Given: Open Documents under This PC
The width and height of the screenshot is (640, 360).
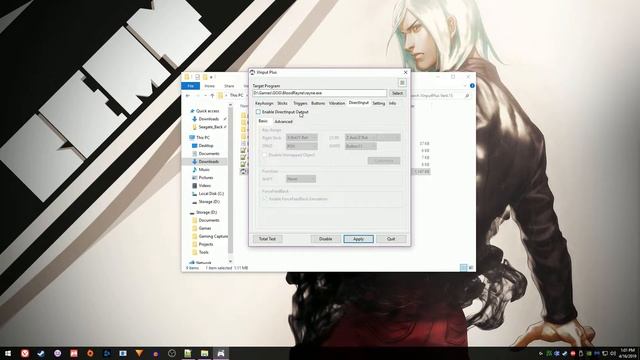Looking at the screenshot, I should (209, 154).
